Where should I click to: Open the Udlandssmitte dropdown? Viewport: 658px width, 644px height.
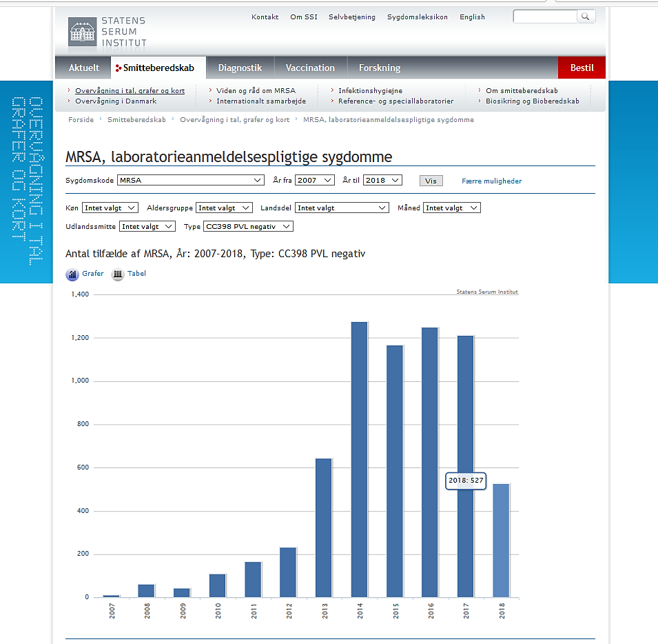pyautogui.click(x=147, y=226)
